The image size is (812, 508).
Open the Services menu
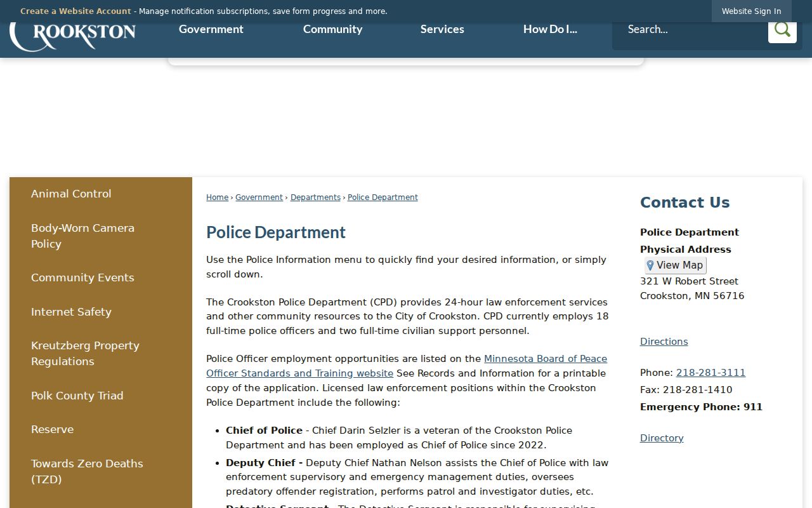[x=442, y=29]
